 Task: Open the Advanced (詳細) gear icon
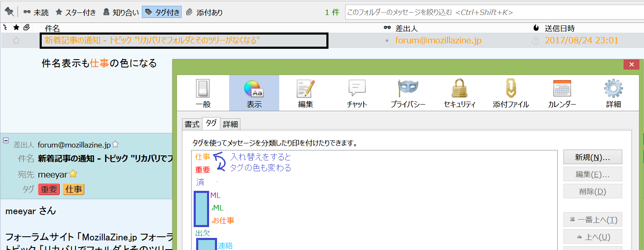point(614,92)
